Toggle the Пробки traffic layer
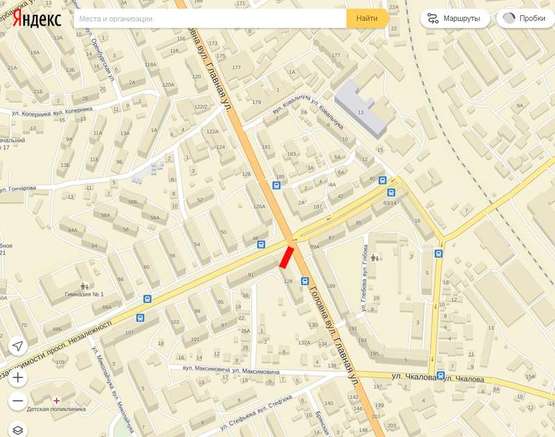The width and height of the screenshot is (555, 437). (x=526, y=18)
